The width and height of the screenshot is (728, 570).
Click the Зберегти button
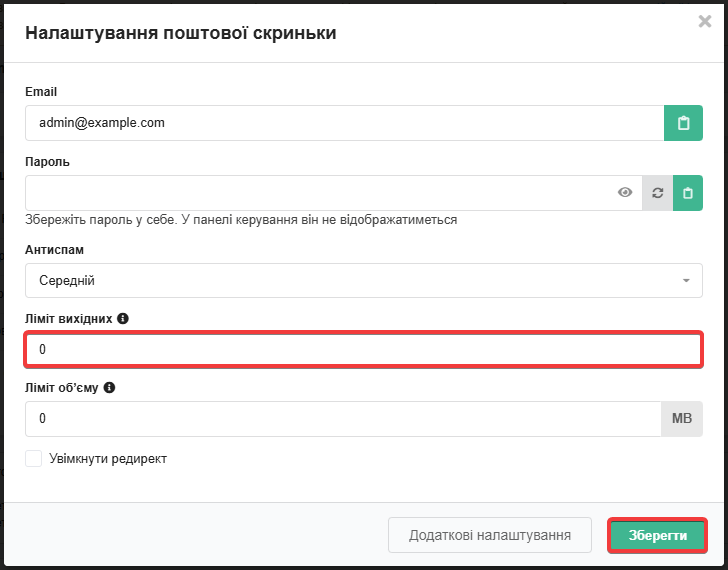coord(657,535)
